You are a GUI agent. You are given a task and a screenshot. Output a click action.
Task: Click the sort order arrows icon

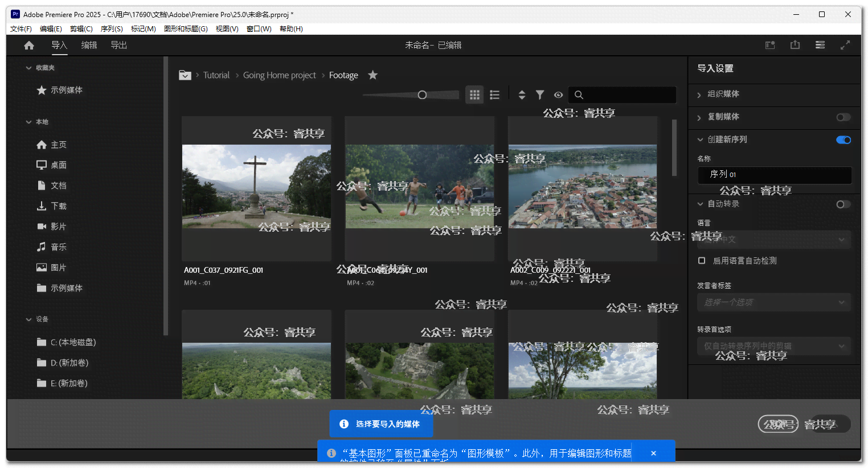point(522,95)
